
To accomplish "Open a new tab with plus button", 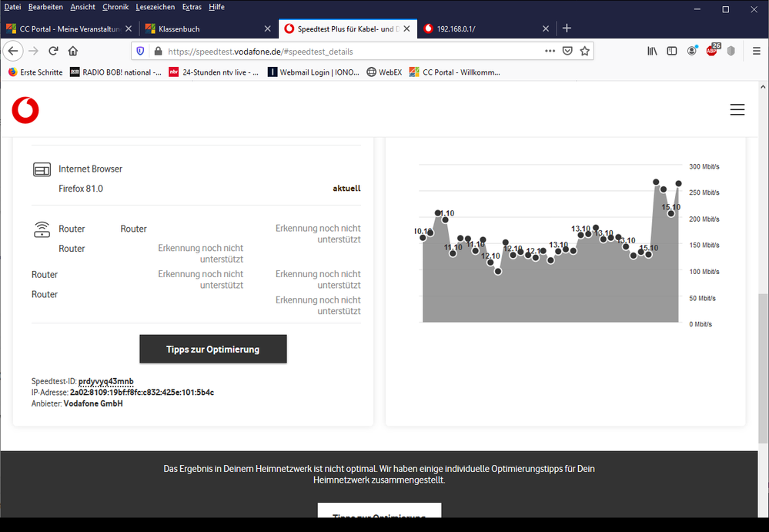I will [567, 28].
